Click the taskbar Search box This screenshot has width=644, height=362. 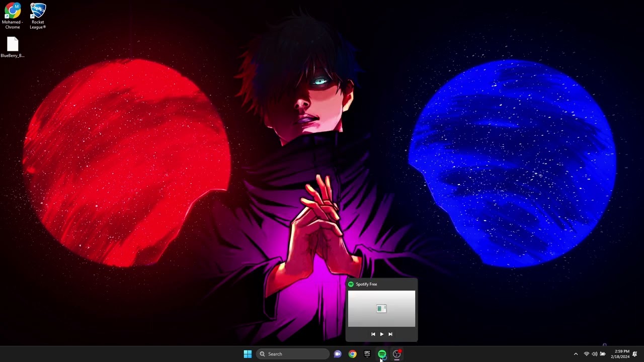pos(294,354)
